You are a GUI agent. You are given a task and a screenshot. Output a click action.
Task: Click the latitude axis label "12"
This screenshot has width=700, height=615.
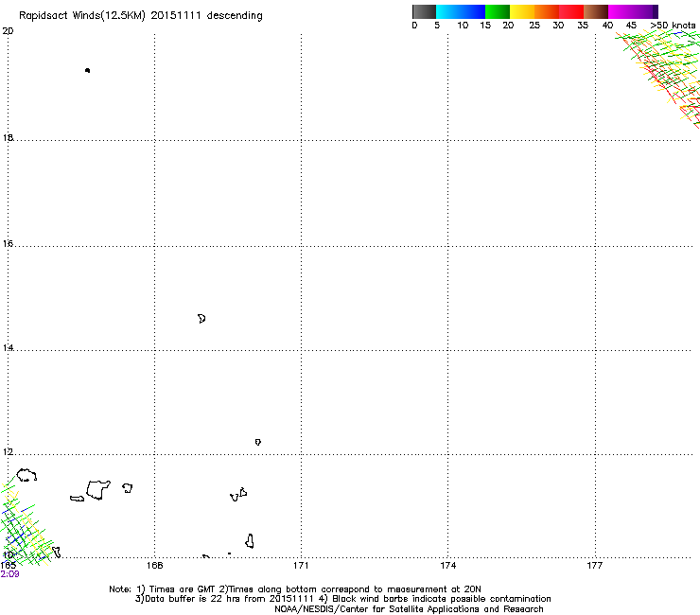tap(8, 452)
